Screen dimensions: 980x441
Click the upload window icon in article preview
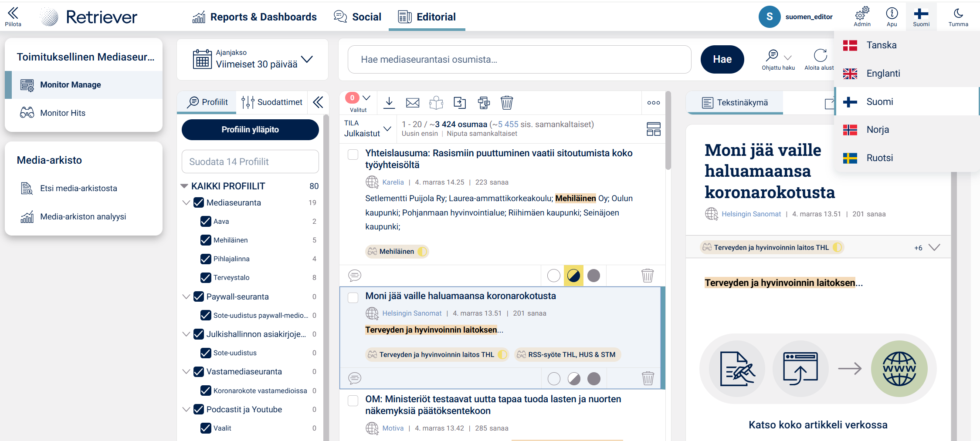coord(800,369)
